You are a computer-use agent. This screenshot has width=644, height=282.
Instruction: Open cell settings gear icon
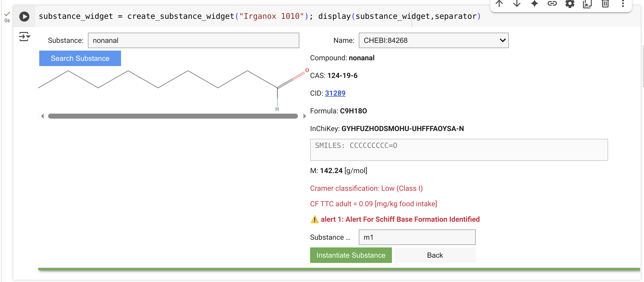570,4
